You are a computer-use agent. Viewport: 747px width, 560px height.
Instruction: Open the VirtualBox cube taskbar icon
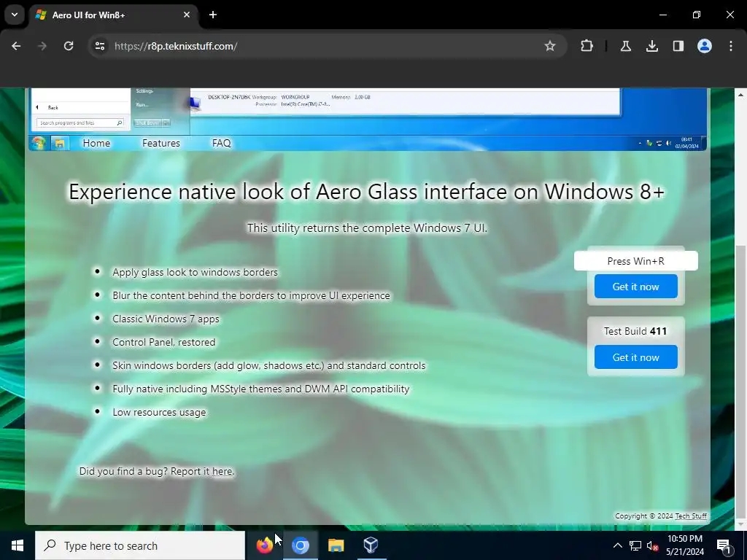[x=371, y=545]
